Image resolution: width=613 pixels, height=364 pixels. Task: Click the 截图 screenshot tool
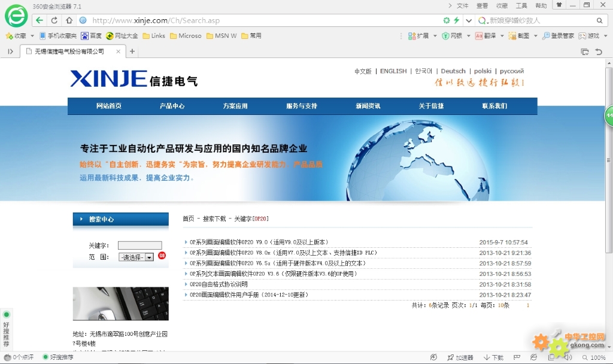519,35
